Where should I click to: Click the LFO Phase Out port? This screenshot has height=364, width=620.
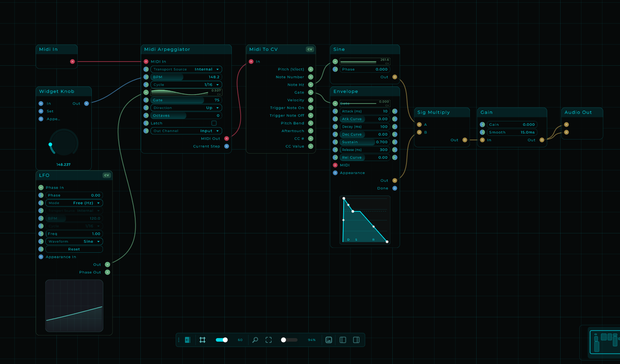click(x=107, y=272)
